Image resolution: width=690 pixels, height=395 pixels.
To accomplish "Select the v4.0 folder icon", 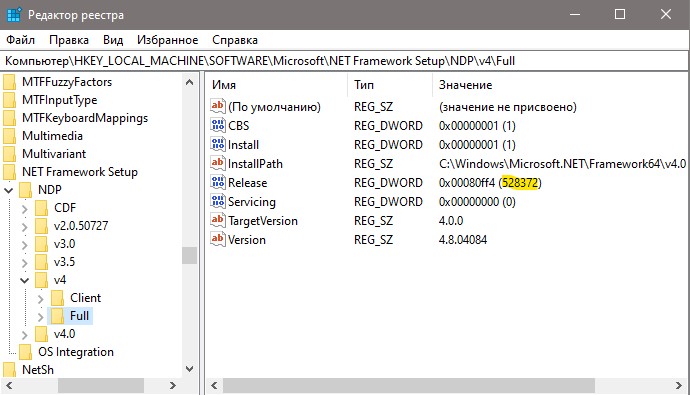I will click(x=41, y=335).
